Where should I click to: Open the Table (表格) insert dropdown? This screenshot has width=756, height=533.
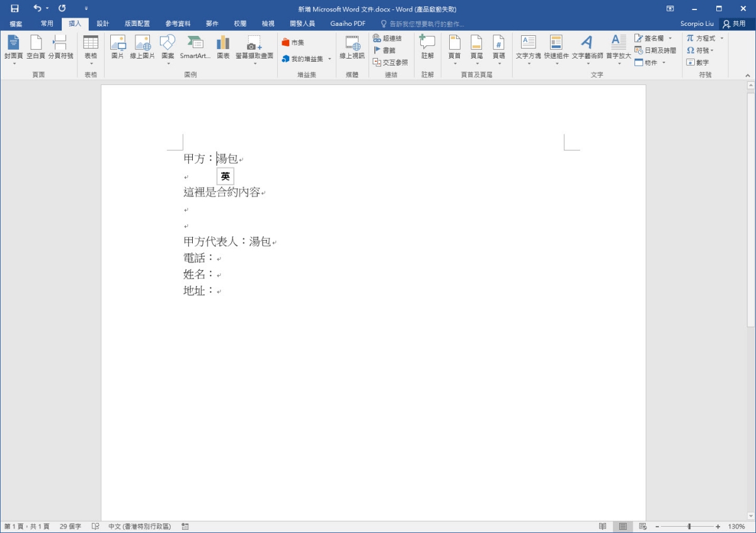pyautogui.click(x=91, y=49)
